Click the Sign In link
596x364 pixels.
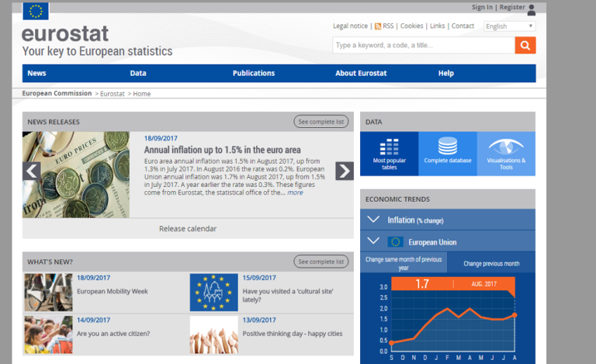click(x=482, y=7)
